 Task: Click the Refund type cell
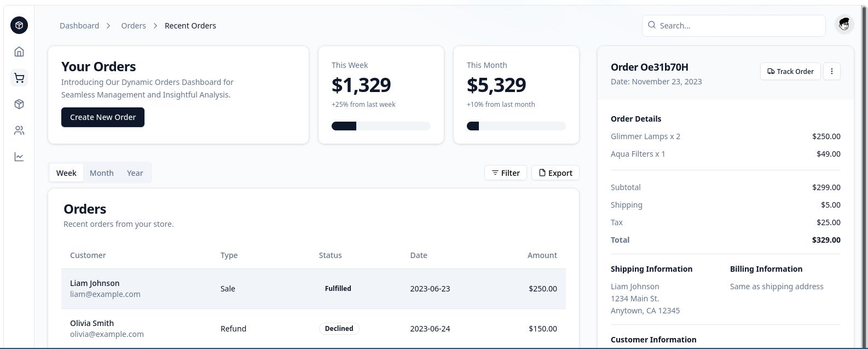pos(233,329)
